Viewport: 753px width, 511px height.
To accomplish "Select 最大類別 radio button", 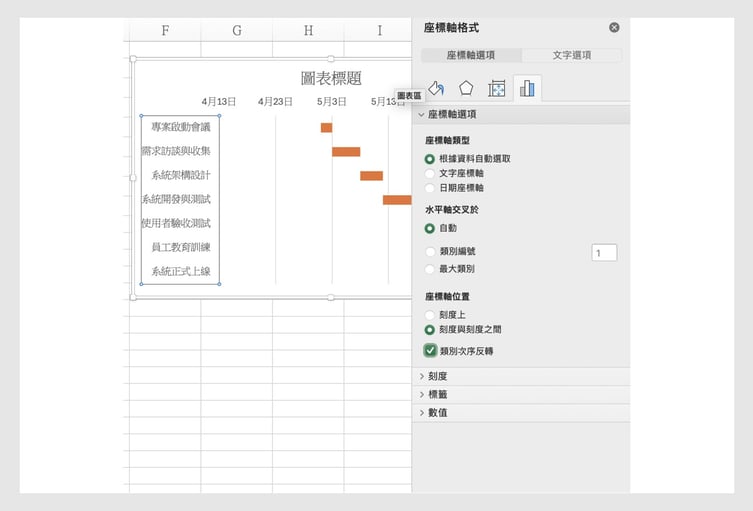I will (430, 269).
